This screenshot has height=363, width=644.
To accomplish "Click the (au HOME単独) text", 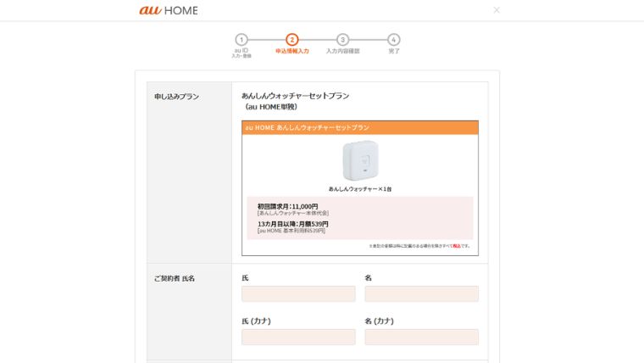I will 270,107.
